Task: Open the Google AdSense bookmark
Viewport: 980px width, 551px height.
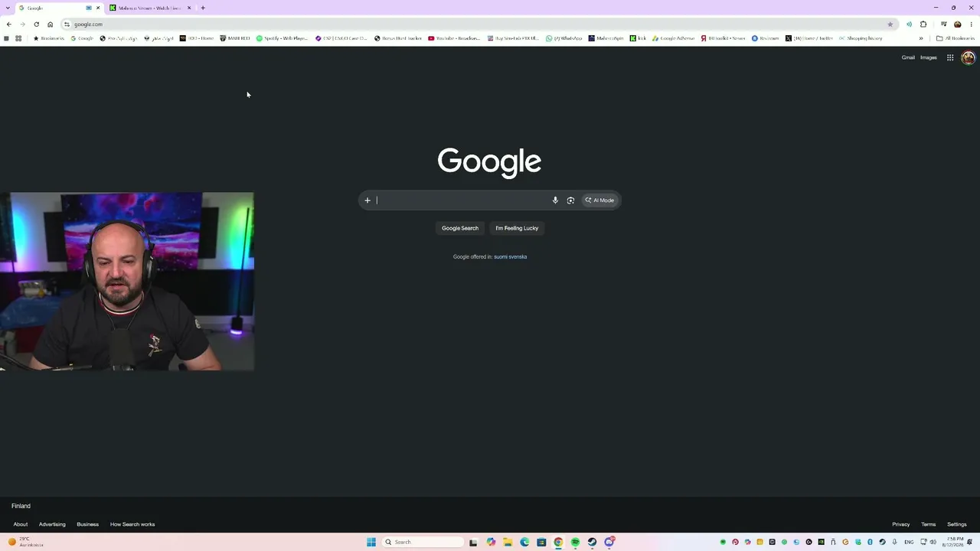Action: pos(674,38)
